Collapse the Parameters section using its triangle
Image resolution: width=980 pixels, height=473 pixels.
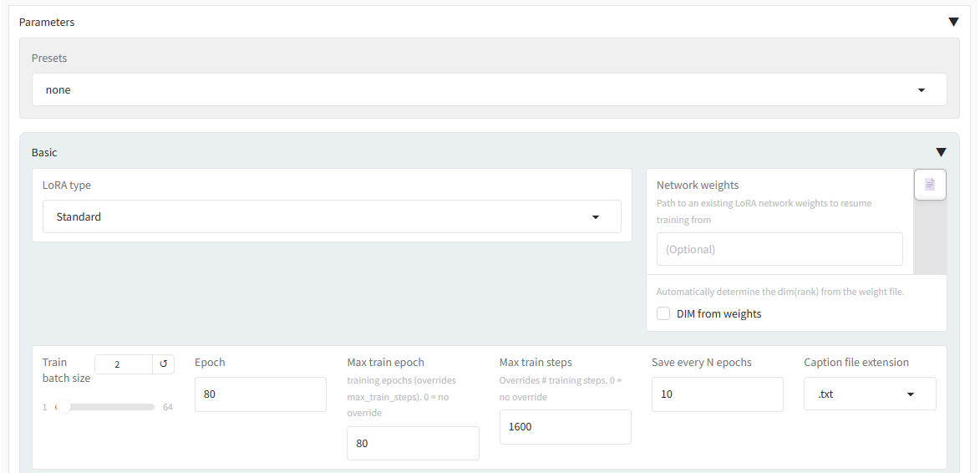(x=953, y=22)
